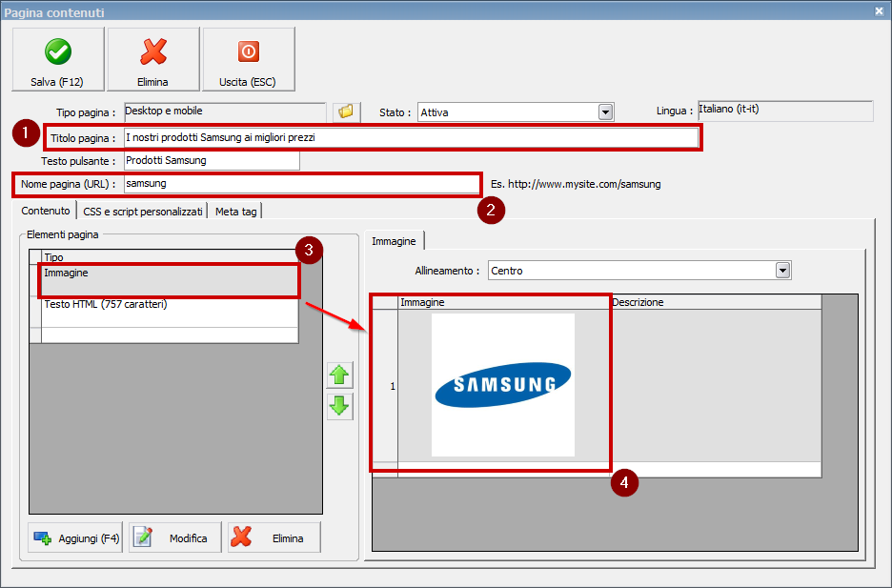
Task: Click the Tipo pagina field Desktop e mobile
Action: pyautogui.click(x=225, y=112)
